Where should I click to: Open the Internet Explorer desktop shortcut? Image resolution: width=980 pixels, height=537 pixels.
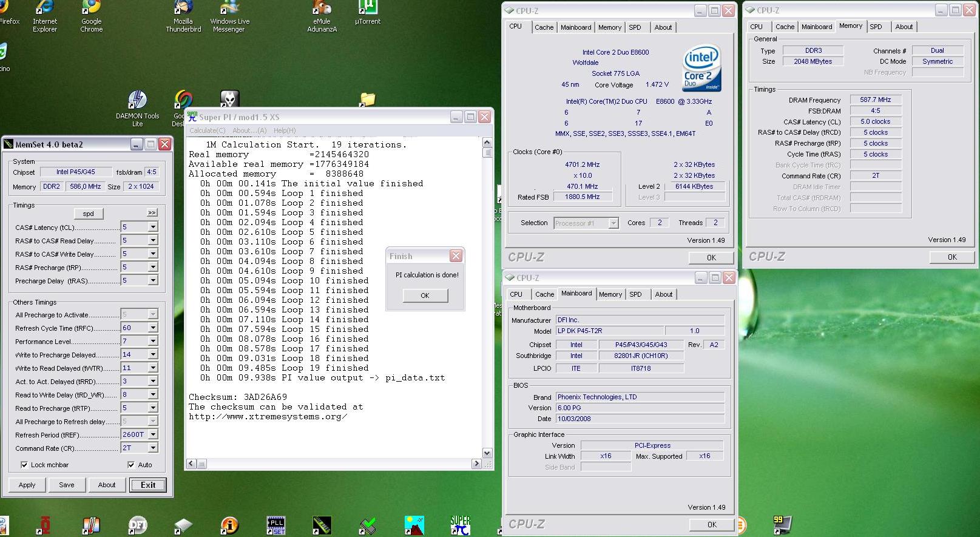pyautogui.click(x=45, y=16)
